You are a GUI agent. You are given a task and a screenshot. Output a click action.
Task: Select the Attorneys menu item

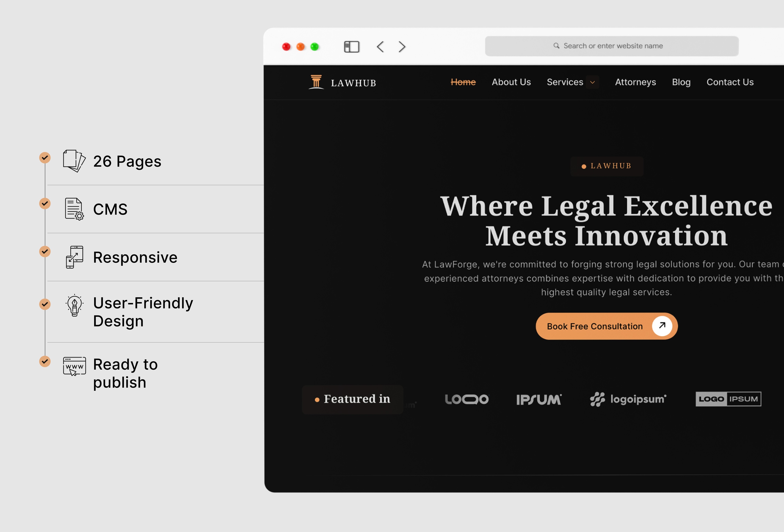[x=635, y=82]
